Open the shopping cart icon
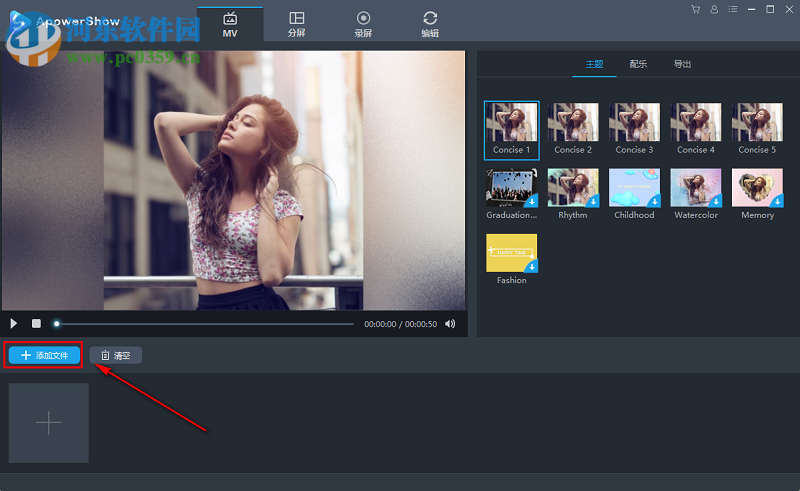 point(695,9)
